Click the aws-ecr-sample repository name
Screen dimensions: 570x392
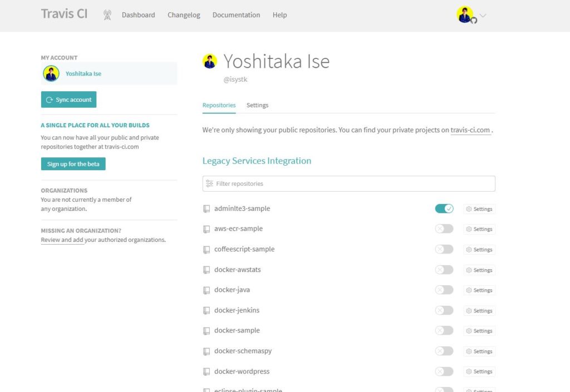tap(238, 229)
